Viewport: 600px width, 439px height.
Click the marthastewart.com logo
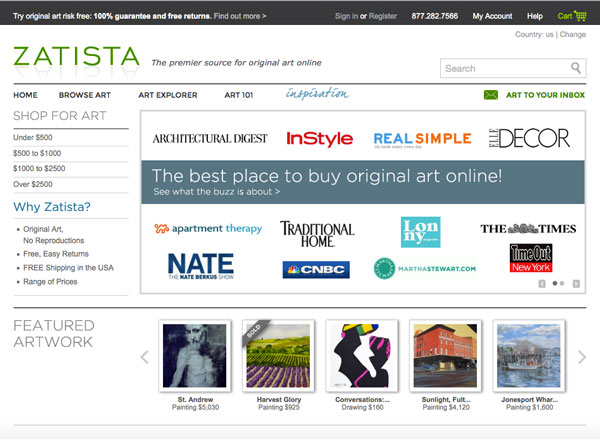(x=425, y=268)
